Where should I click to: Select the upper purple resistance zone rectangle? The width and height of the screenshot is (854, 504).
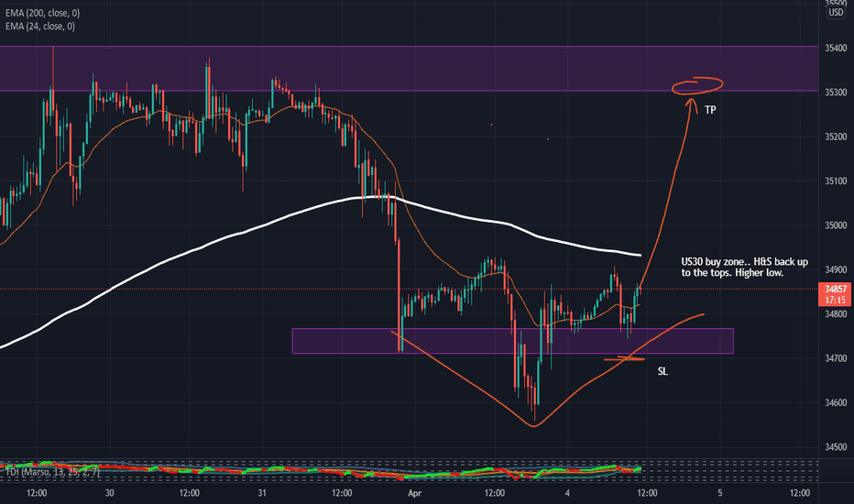(x=409, y=69)
